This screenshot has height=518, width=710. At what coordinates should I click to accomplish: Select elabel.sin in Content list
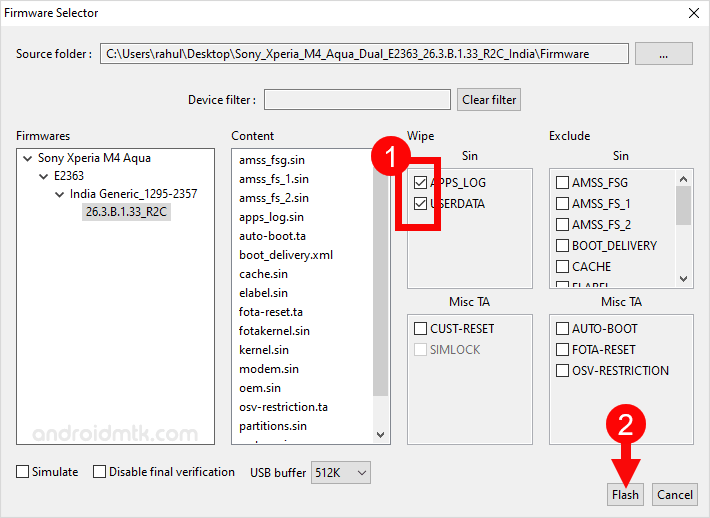tap(263, 293)
